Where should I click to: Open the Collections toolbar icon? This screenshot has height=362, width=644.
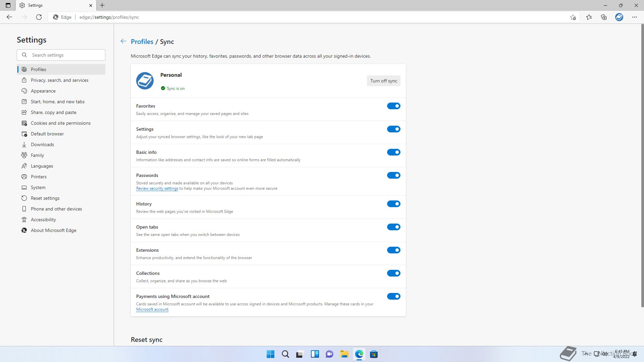[604, 17]
